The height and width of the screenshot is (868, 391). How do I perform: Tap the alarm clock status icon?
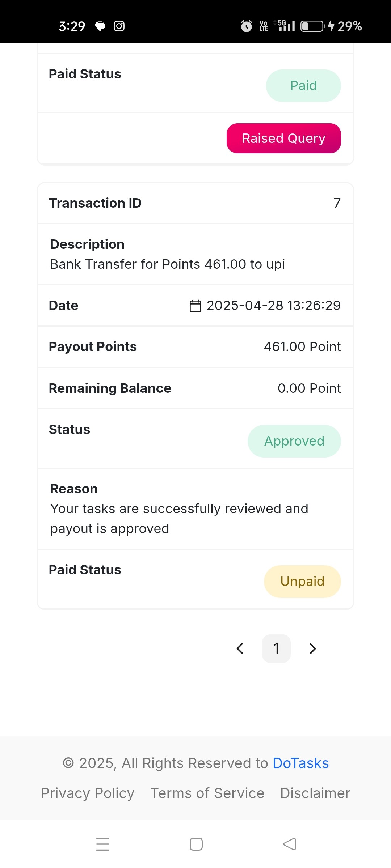pyautogui.click(x=247, y=26)
